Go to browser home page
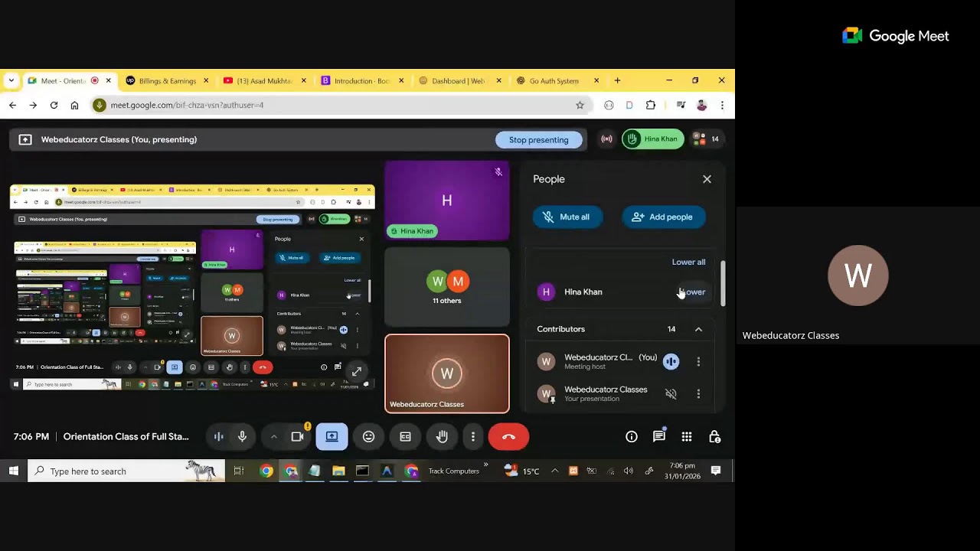This screenshot has height=551, width=980. click(74, 105)
